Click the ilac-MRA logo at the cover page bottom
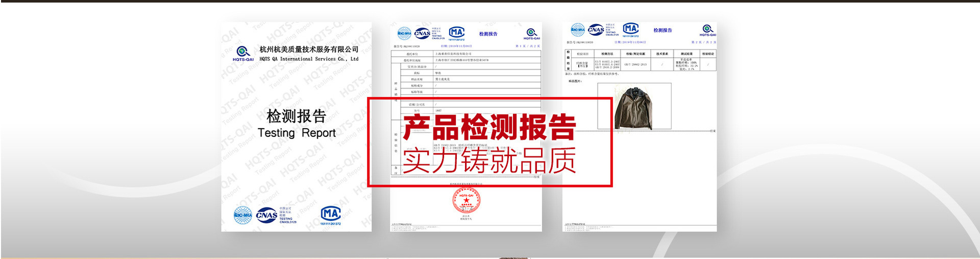The width and height of the screenshot is (980, 259). (243, 215)
